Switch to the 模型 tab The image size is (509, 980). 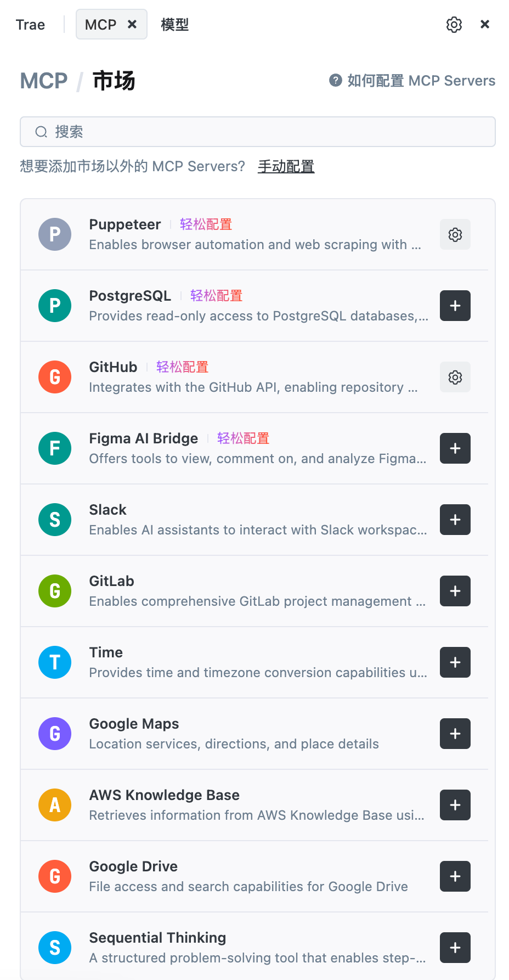point(174,24)
